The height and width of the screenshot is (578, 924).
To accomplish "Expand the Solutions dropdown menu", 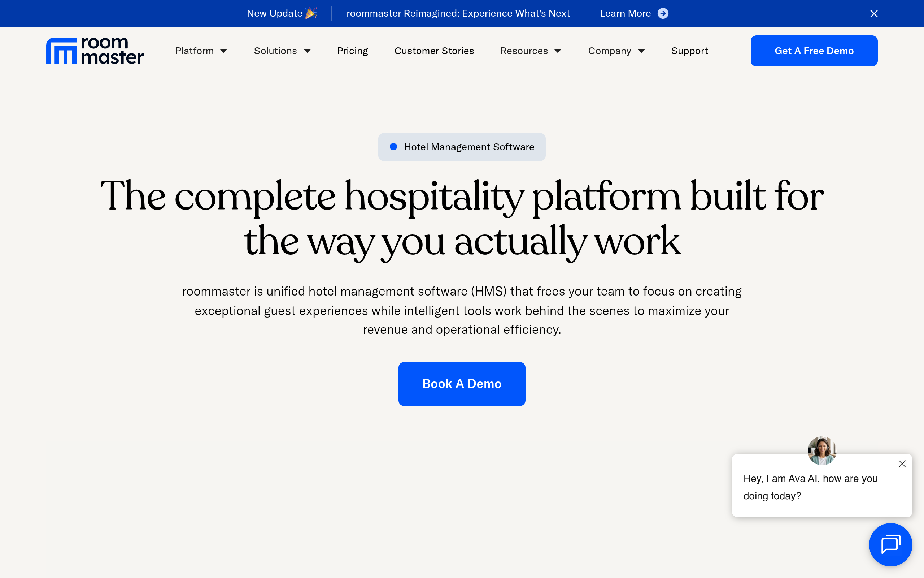I will [x=283, y=51].
